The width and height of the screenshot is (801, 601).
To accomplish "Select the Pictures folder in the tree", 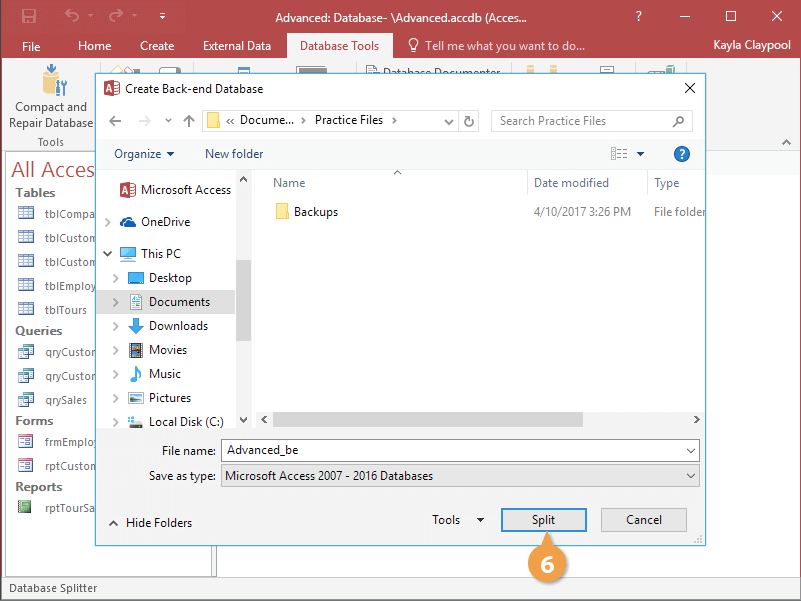I will click(160, 398).
